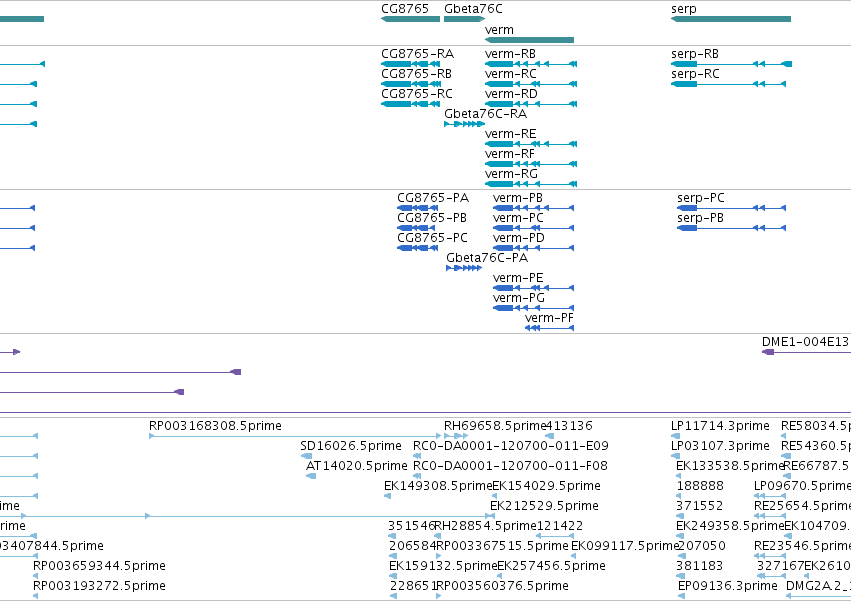851x601 pixels.
Task: Select feature label 351546
Action: [411, 526]
